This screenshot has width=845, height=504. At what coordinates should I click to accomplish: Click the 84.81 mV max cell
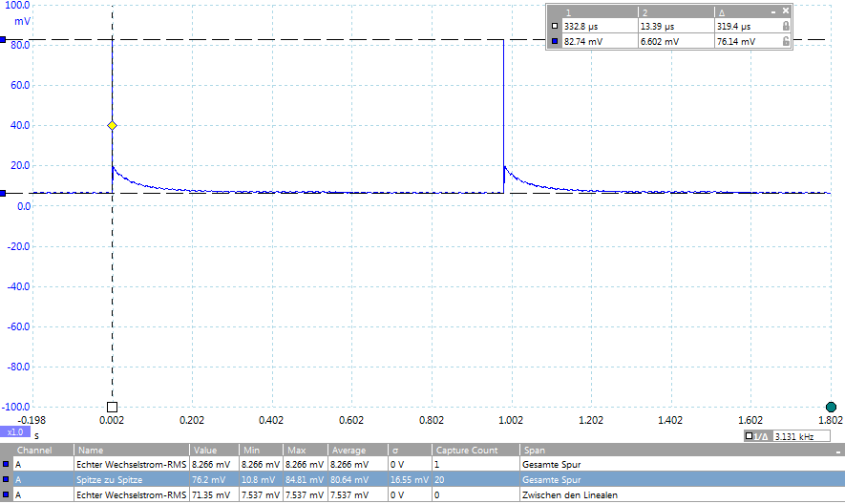pyautogui.click(x=305, y=479)
